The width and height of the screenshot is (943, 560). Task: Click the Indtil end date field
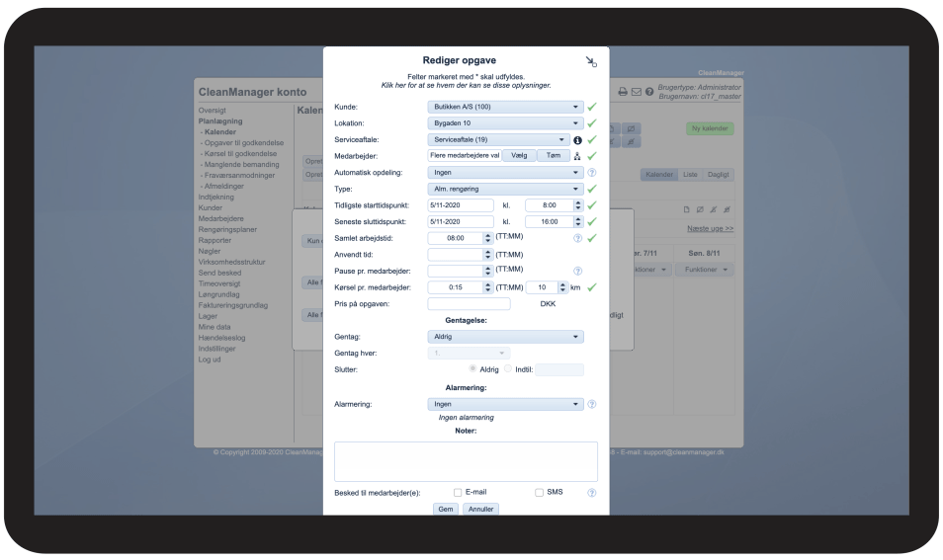click(x=559, y=369)
